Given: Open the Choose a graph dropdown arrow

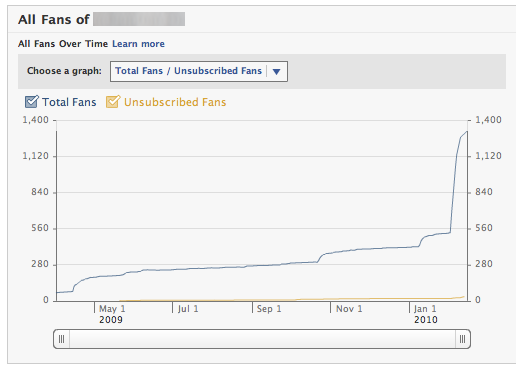Looking at the screenshot, I should 276,71.
